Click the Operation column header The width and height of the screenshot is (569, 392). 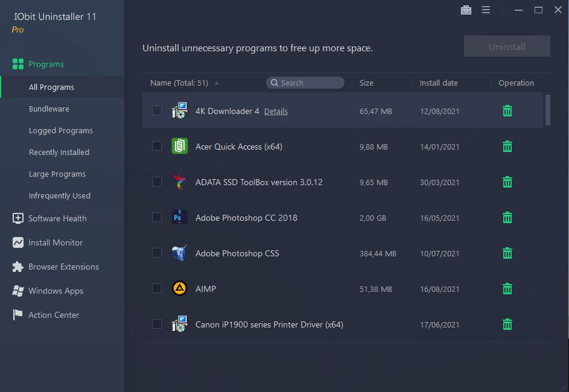click(516, 83)
